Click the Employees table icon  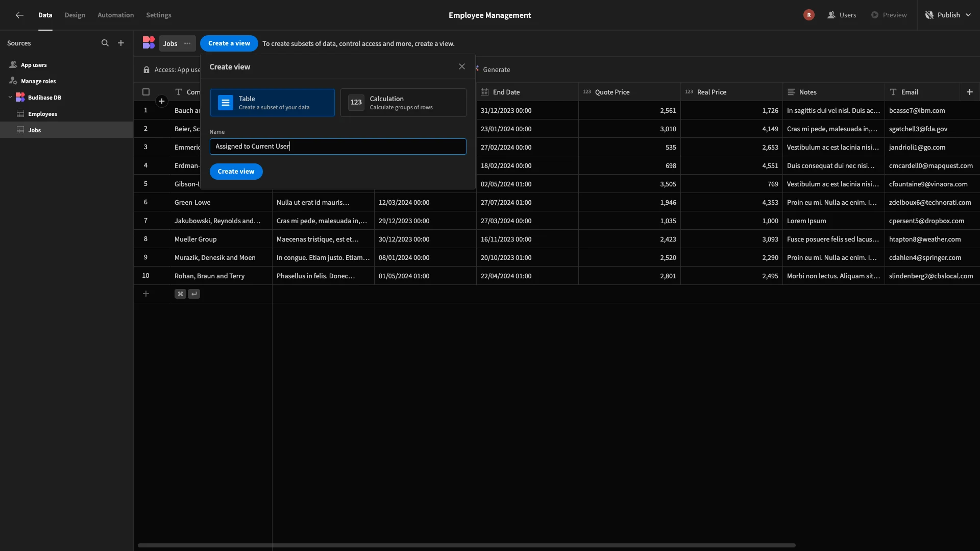click(20, 114)
